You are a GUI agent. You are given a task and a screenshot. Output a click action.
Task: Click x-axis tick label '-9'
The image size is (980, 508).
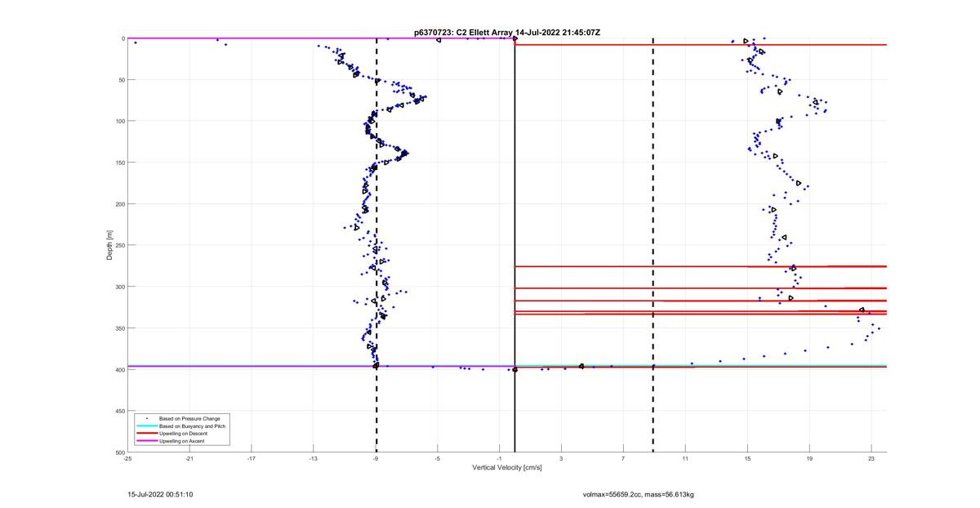click(376, 458)
